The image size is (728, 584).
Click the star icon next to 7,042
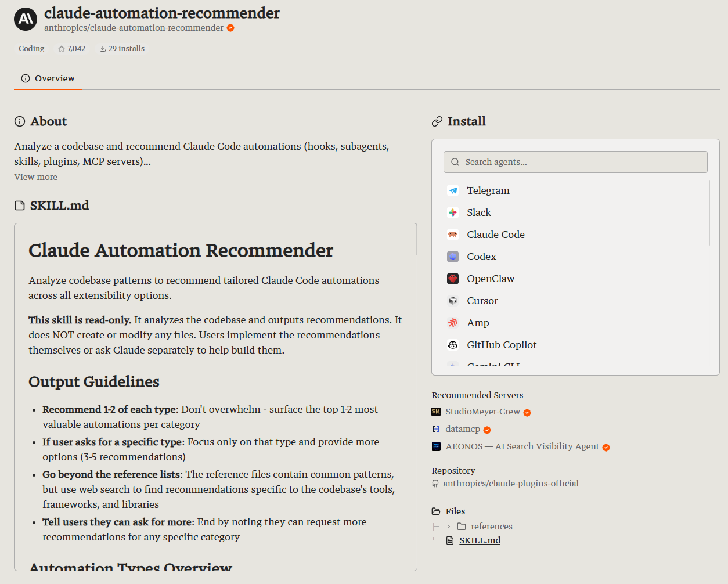(x=62, y=49)
